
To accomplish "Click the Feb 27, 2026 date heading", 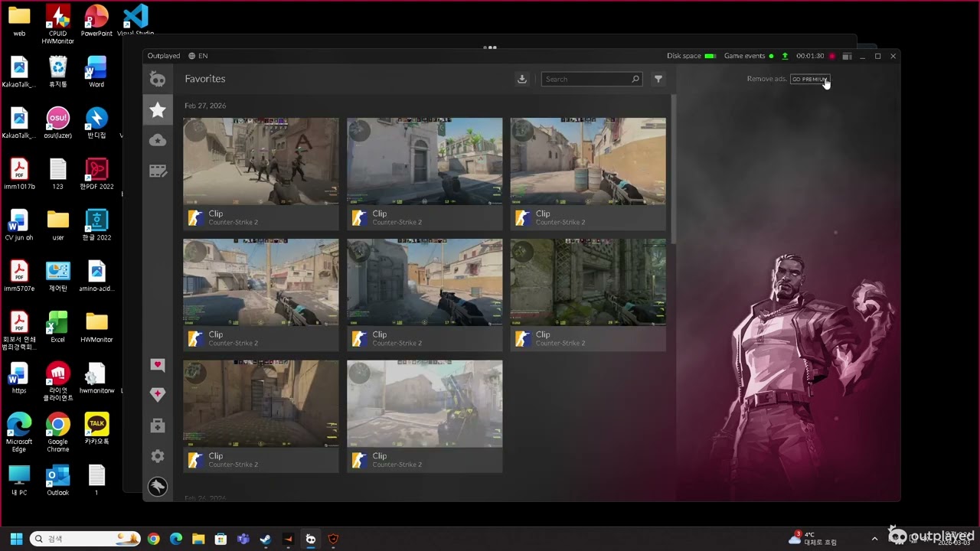I will (x=205, y=106).
